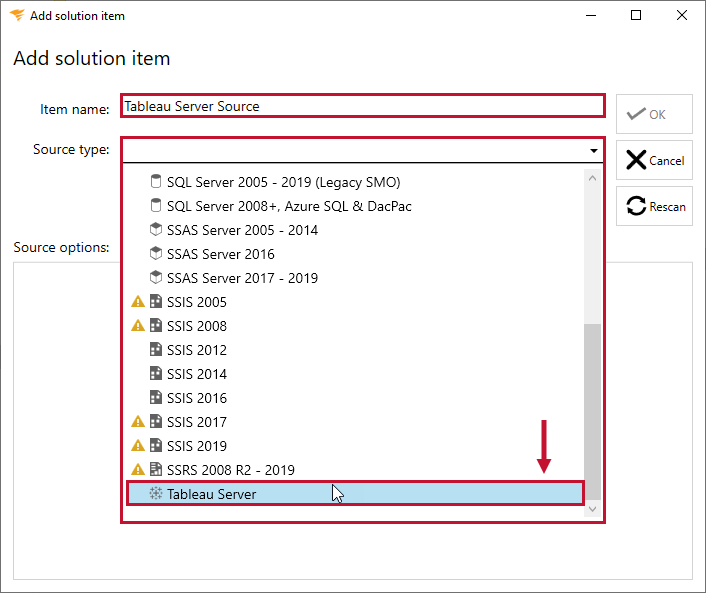Click the warning triangle beside SSIS 2008
The width and height of the screenshot is (706, 593).
click(138, 326)
